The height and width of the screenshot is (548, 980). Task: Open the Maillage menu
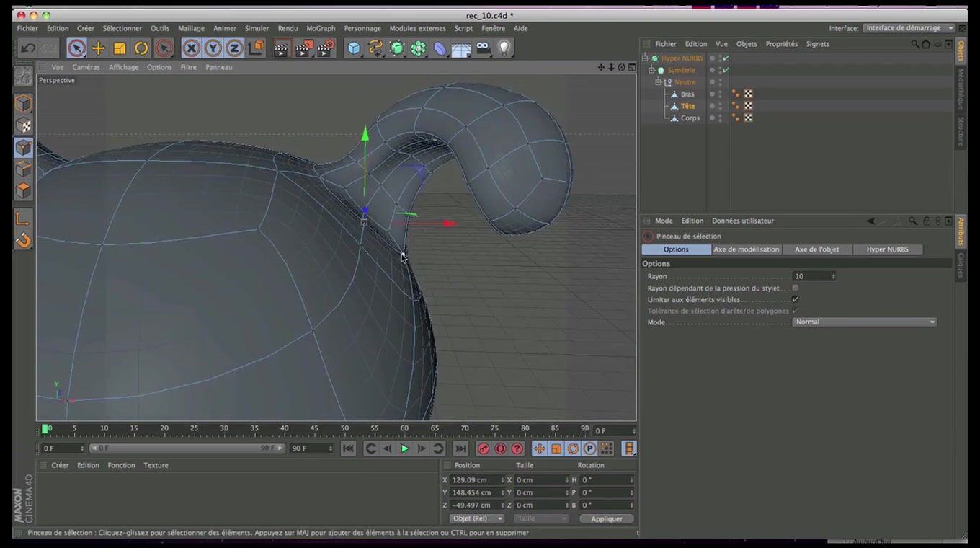191,28
